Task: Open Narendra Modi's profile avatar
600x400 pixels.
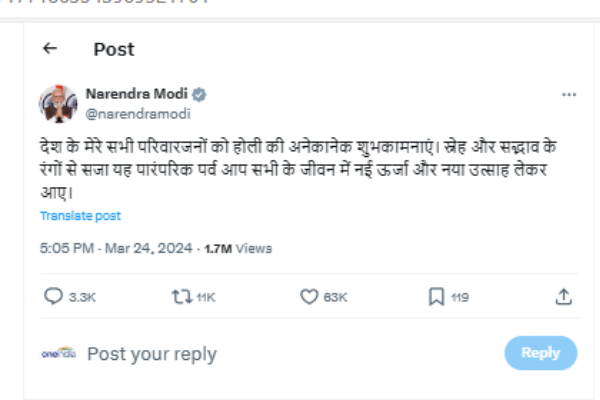Action: pos(58,103)
